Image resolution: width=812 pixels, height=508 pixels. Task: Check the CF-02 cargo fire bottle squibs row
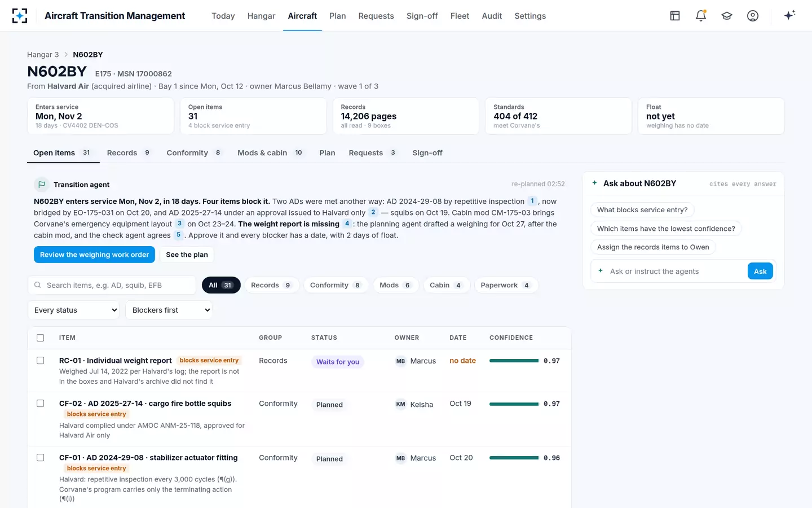(41, 404)
